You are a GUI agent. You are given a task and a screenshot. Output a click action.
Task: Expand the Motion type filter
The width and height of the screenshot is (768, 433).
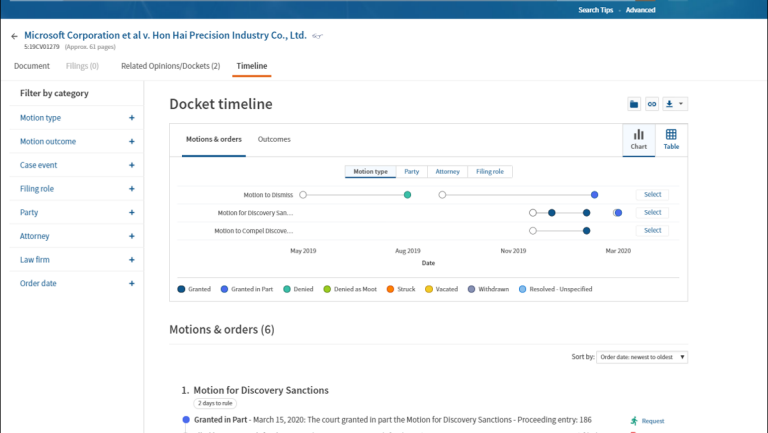(131, 118)
